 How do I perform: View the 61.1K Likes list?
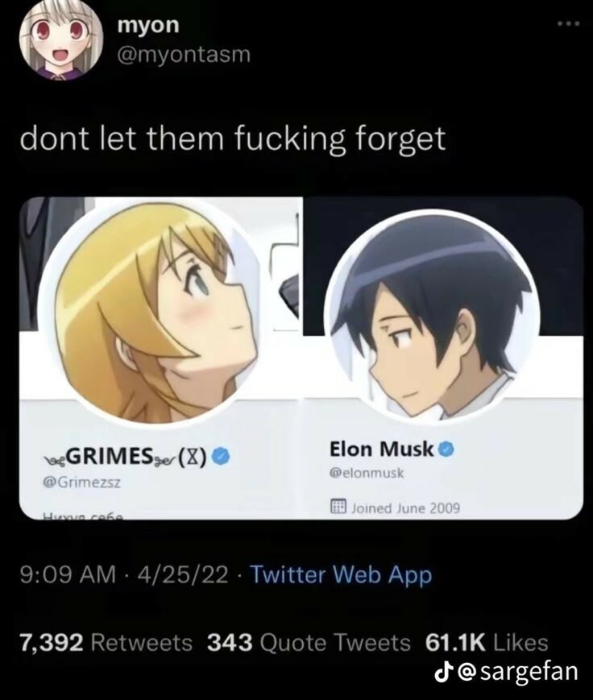click(487, 643)
